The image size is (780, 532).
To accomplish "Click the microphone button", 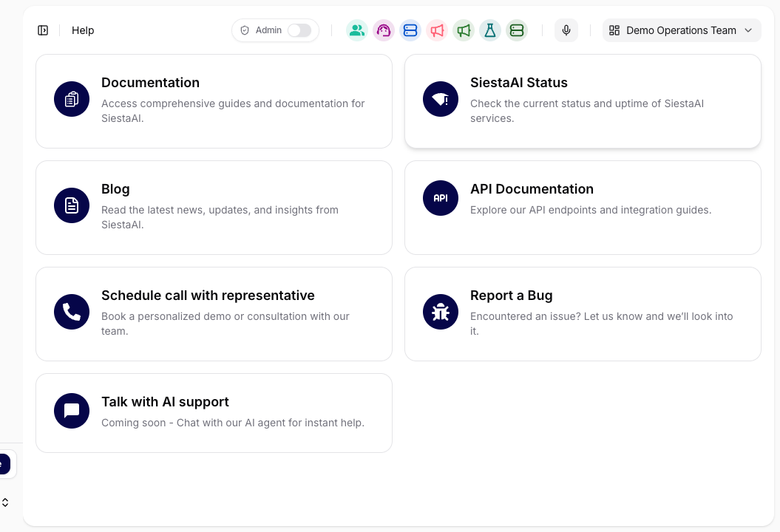I will (x=566, y=30).
